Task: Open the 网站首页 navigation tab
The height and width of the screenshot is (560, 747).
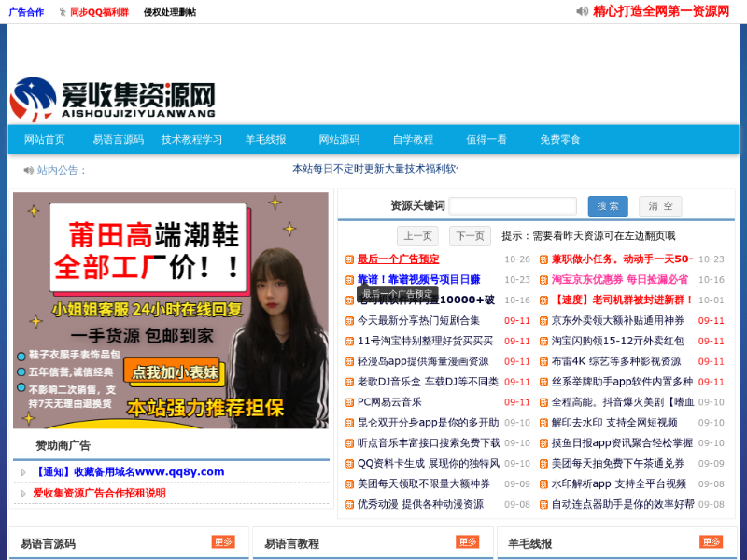Action: click(x=45, y=140)
